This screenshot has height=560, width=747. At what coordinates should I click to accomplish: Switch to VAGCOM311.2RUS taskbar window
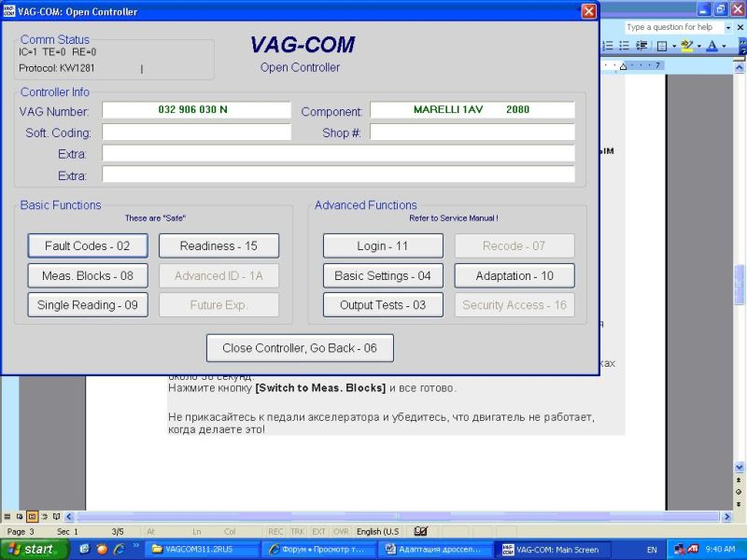[x=198, y=550]
